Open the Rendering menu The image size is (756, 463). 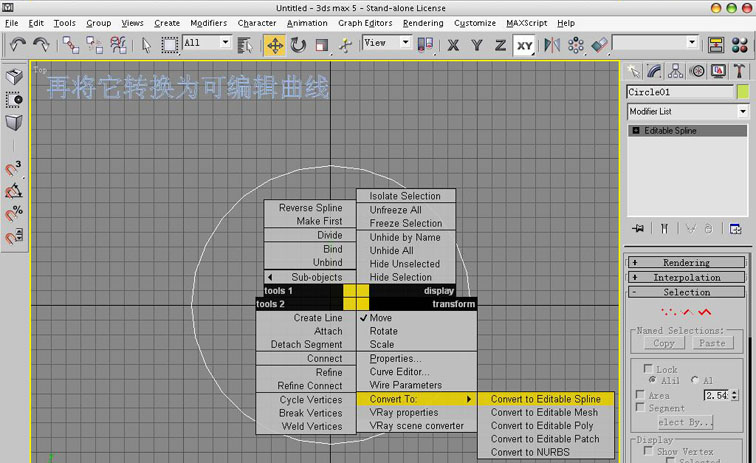click(x=423, y=23)
